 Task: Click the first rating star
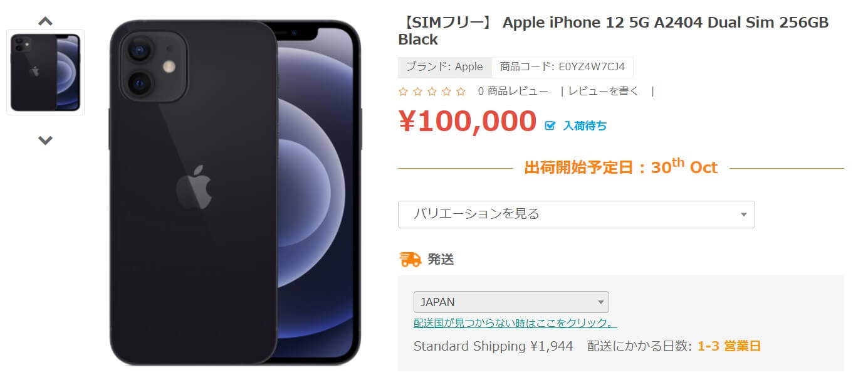click(403, 92)
